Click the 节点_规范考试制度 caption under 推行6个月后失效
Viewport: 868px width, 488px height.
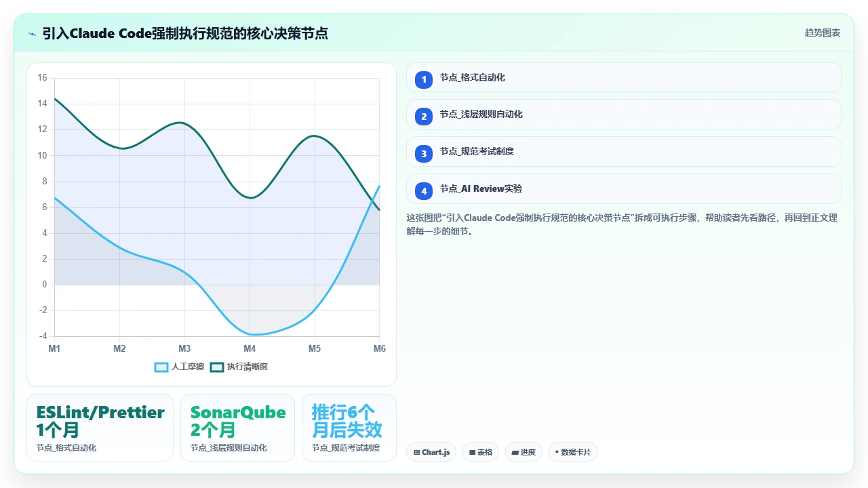tap(346, 448)
